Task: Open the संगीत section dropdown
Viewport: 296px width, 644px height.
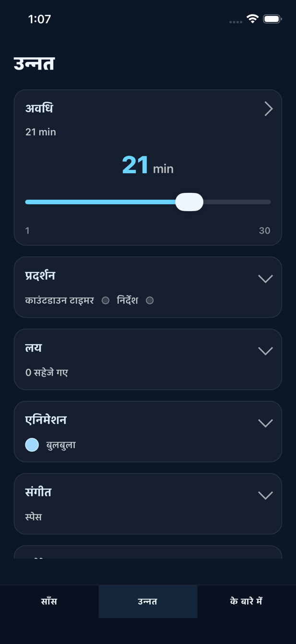Action: pyautogui.click(x=265, y=495)
